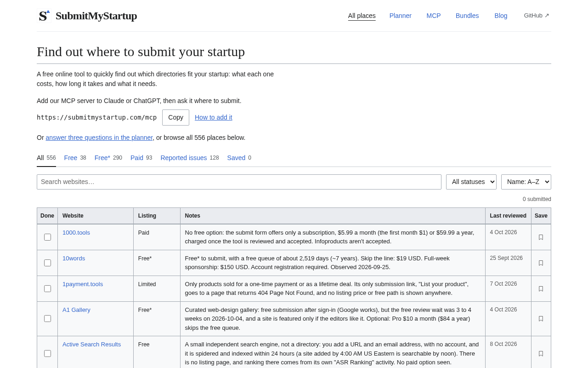588x368 pixels.
Task: Open the 10words website link
Action: tap(74, 259)
